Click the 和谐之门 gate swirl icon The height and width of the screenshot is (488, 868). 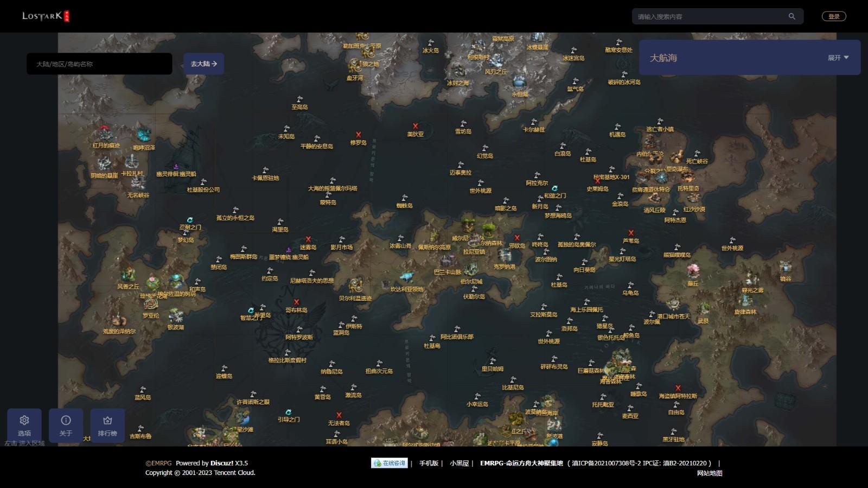tap(554, 188)
